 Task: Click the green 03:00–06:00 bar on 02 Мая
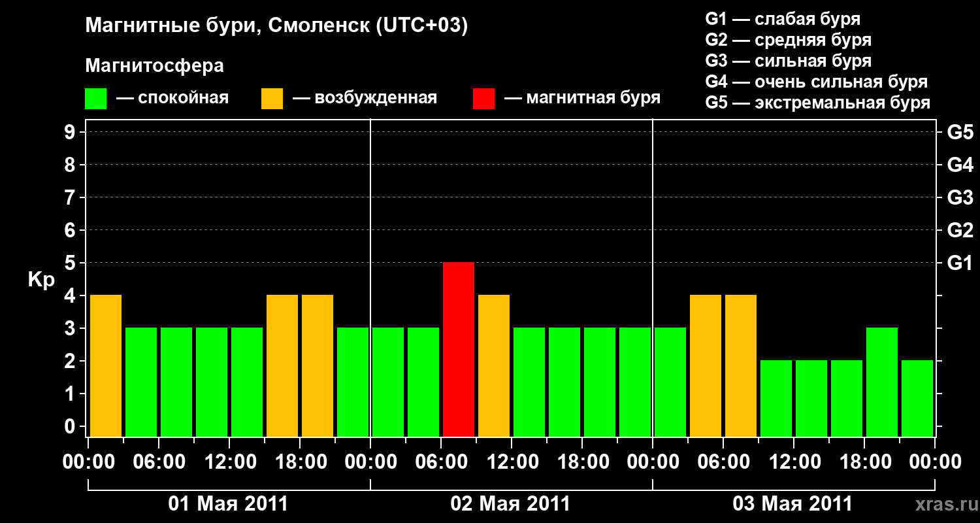click(423, 382)
